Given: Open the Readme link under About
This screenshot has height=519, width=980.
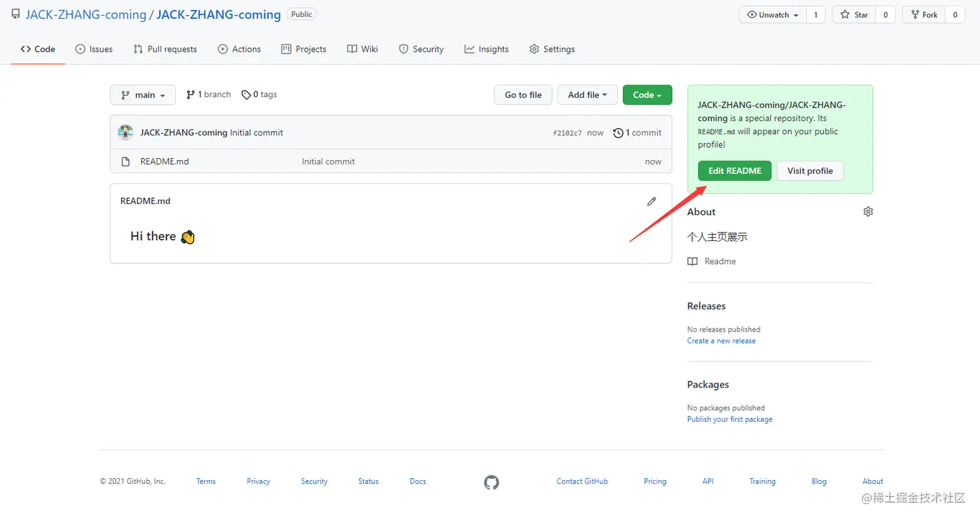Looking at the screenshot, I should [720, 262].
